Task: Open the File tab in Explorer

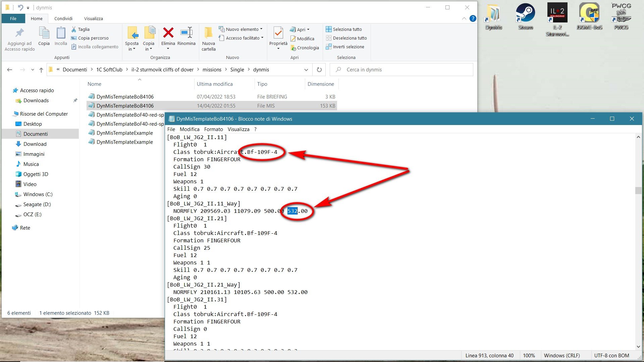Action: pyautogui.click(x=13, y=18)
